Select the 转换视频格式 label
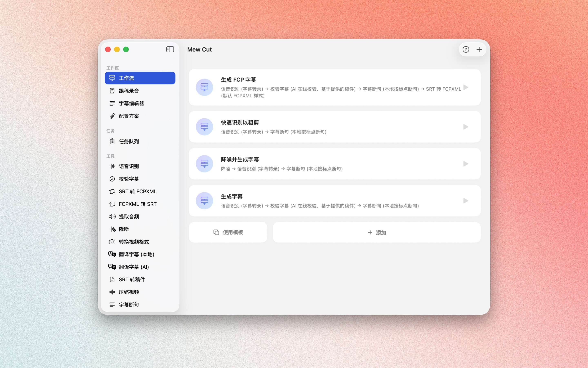This screenshot has width=588, height=368. (x=134, y=242)
